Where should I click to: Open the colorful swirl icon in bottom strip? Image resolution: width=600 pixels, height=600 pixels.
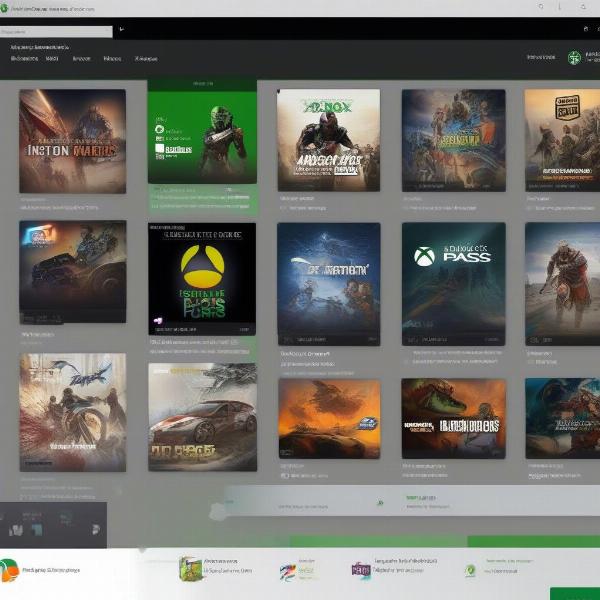(x=288, y=572)
